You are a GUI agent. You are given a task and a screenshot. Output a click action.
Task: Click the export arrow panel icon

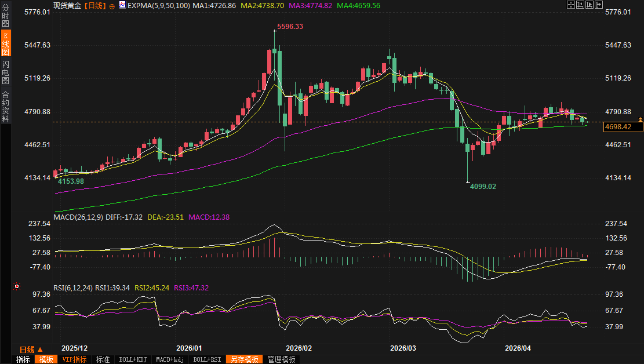[x=599, y=5]
